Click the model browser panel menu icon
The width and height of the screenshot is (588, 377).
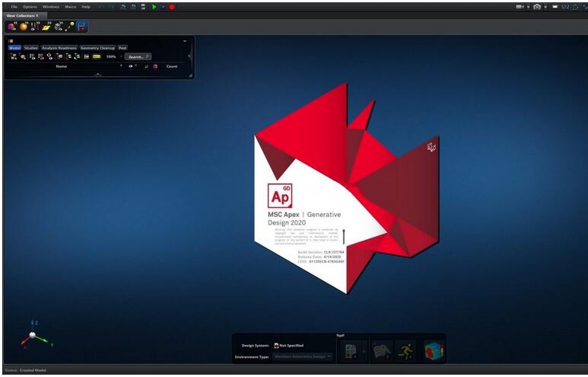point(11,41)
